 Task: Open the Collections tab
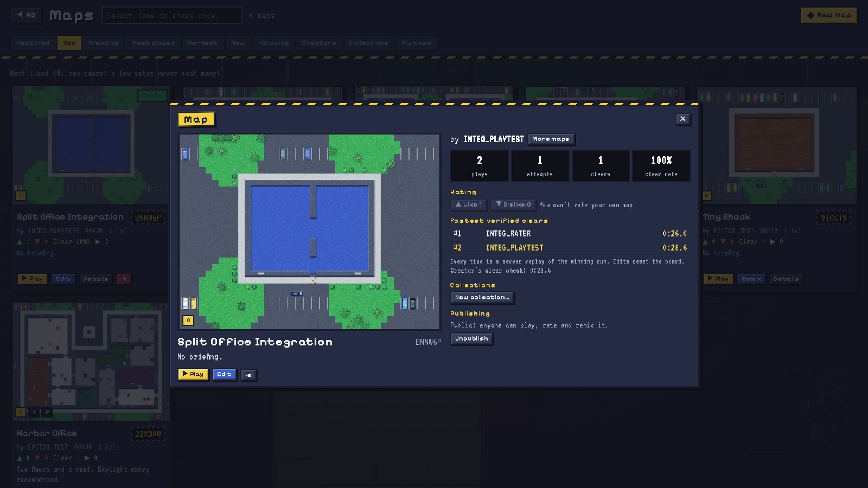368,43
